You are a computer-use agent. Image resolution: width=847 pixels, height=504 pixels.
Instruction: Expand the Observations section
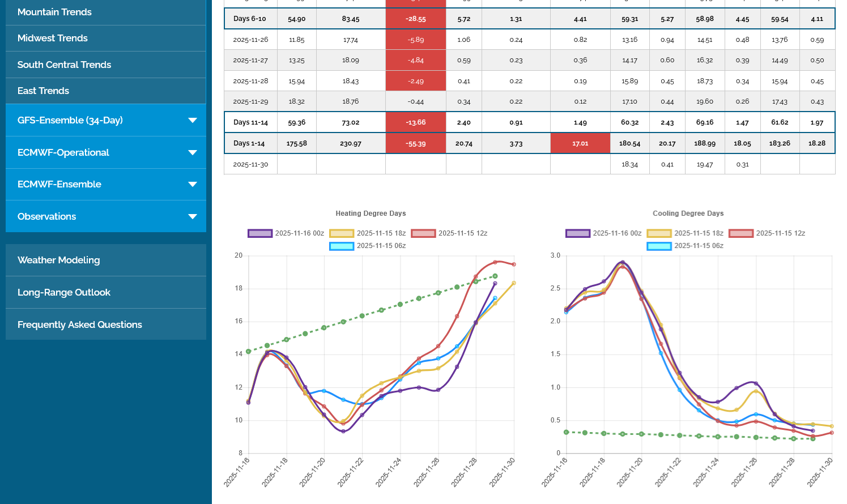coord(192,216)
